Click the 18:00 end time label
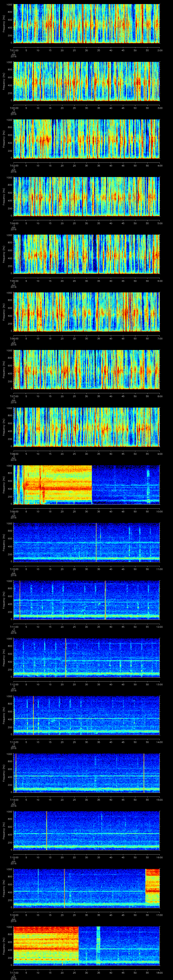Viewport: 173px width, 980px height. tap(159, 972)
